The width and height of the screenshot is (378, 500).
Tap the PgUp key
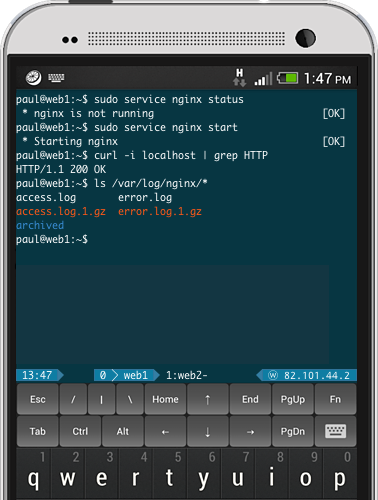coord(293,399)
